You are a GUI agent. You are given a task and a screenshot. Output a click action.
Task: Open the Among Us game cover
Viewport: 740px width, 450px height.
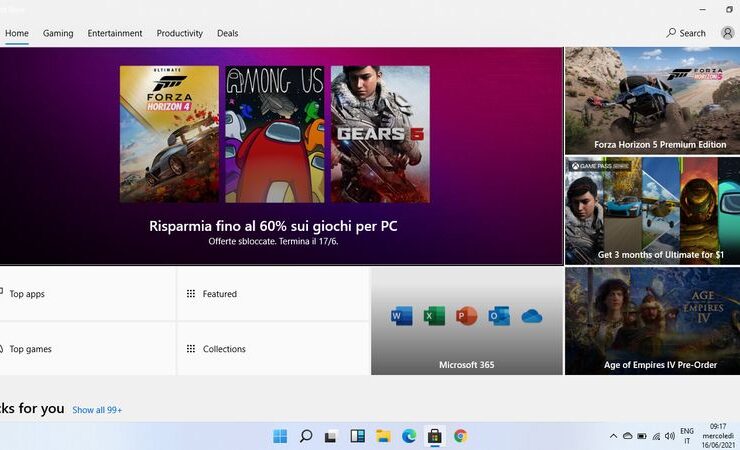pyautogui.click(x=275, y=134)
